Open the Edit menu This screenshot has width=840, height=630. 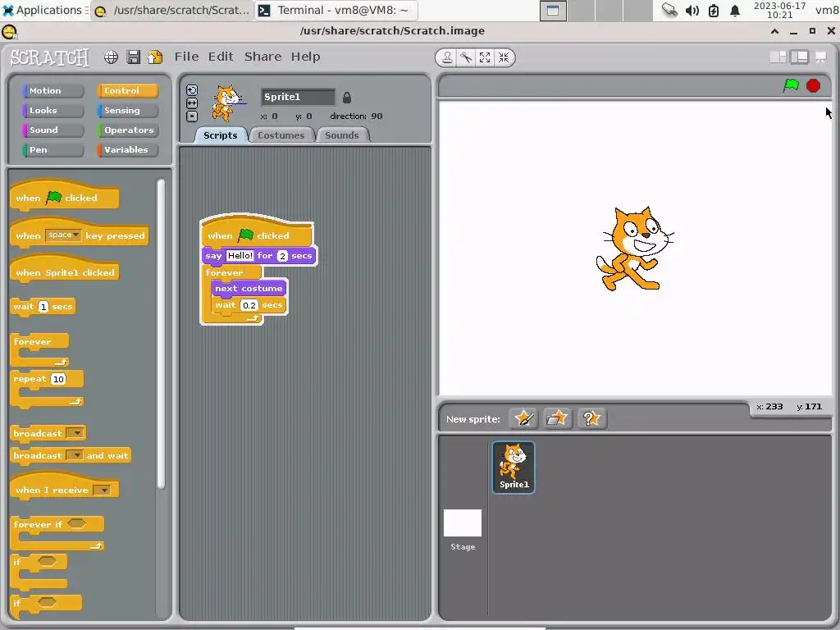click(x=221, y=57)
